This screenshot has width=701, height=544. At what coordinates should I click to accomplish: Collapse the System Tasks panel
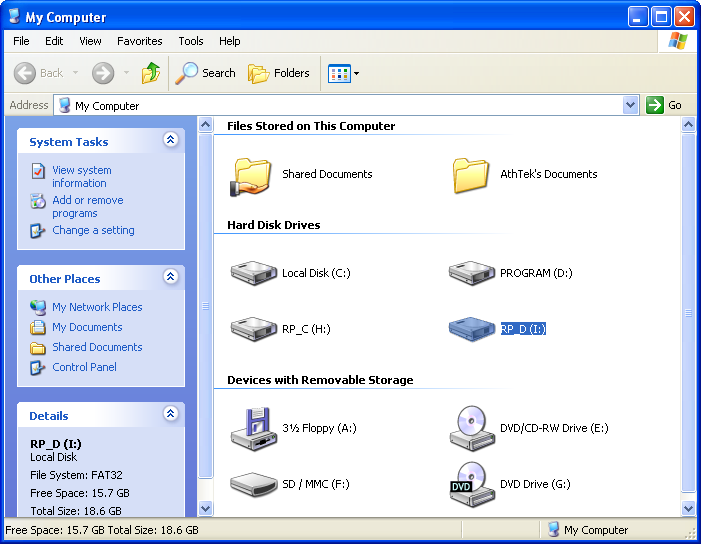pyautogui.click(x=170, y=141)
